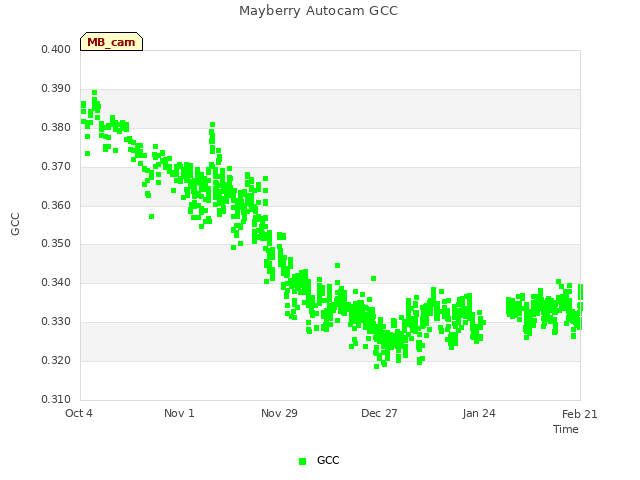
Task: Click the 0.330 y-axis value
Action: pyautogui.click(x=56, y=322)
